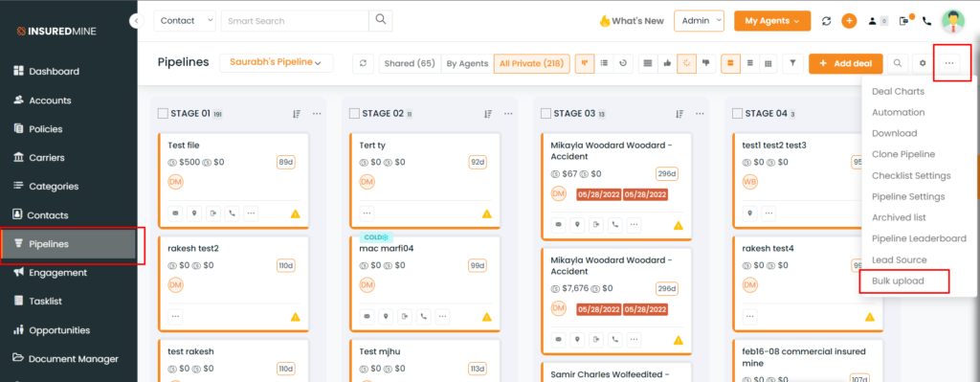
Task: Open the STAGE 02 three-dots menu
Action: 508,114
